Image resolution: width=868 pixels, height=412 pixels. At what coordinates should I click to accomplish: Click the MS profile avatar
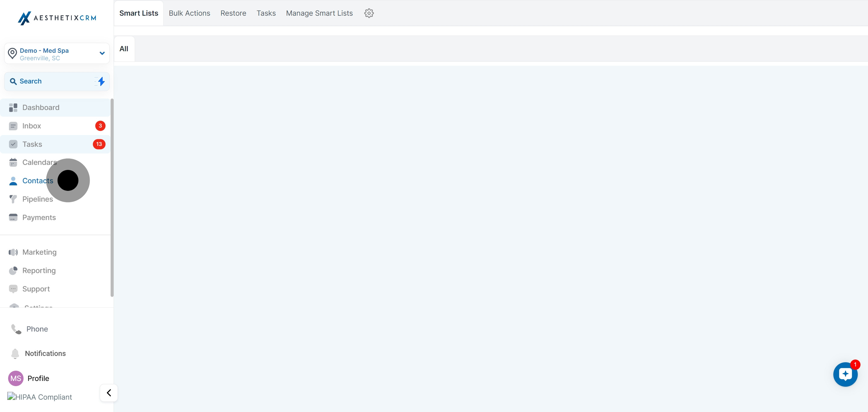point(15,378)
